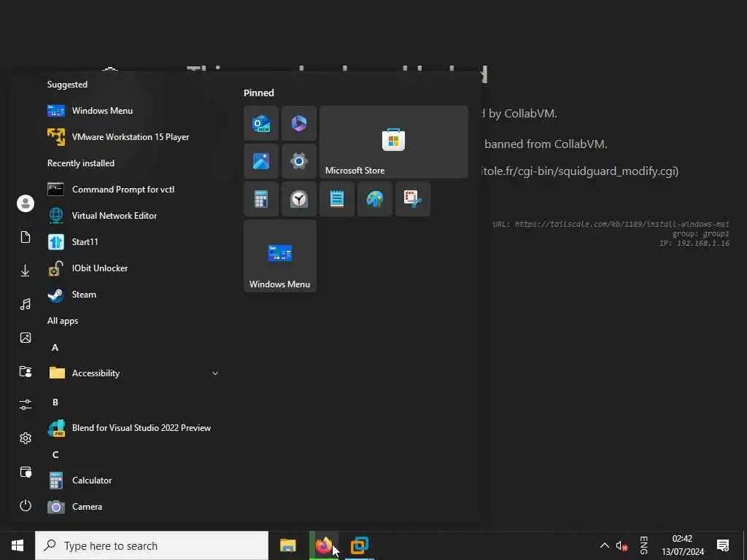747x560 pixels.
Task: Click the All apps heading
Action: 63,321
